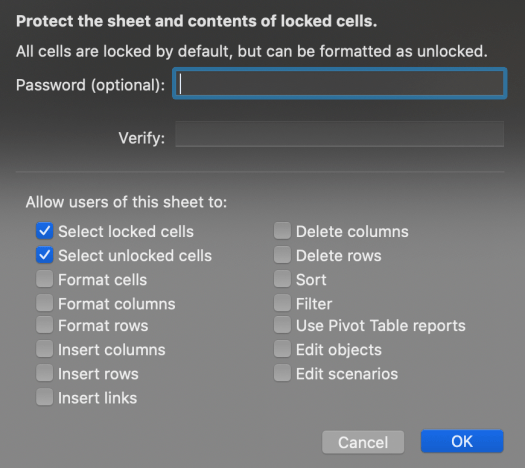Enable Format columns permission
Screen dimensions: 525x468
[x=45, y=303]
